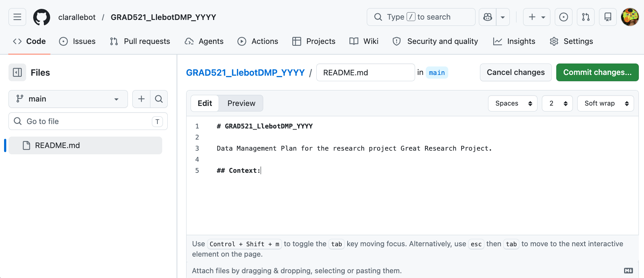
Task: Click the Go to file field
Action: tap(88, 121)
